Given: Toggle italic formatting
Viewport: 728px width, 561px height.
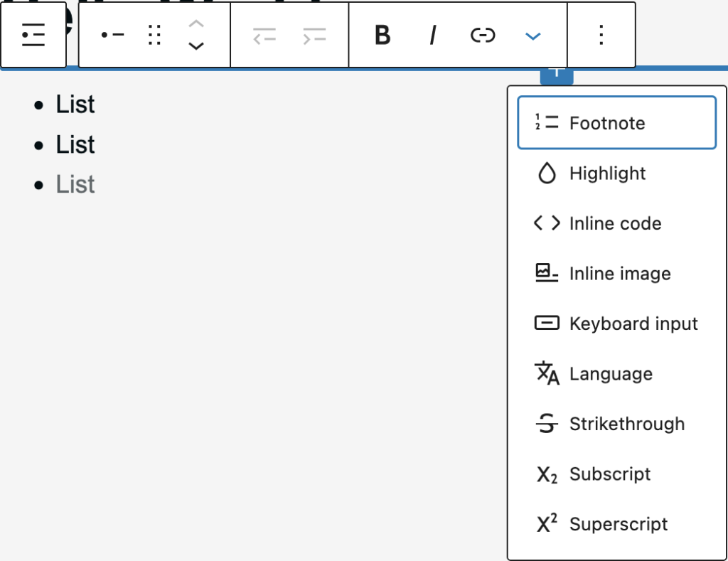Looking at the screenshot, I should point(433,35).
